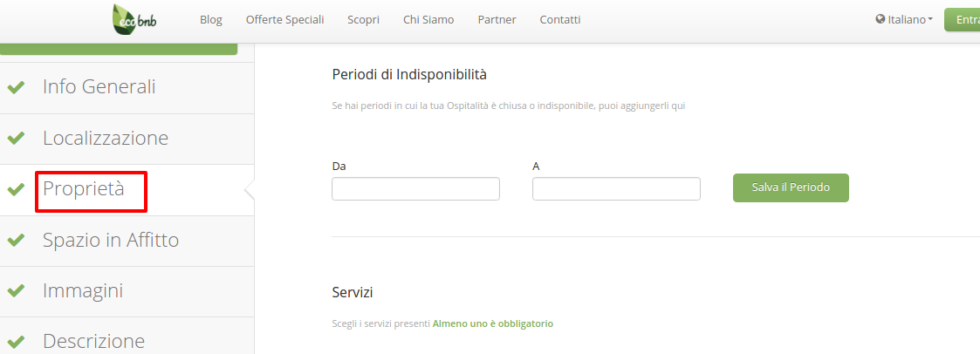980x354 pixels.
Task: Click the checkmark icon next to Descrizione
Action: [x=16, y=342]
